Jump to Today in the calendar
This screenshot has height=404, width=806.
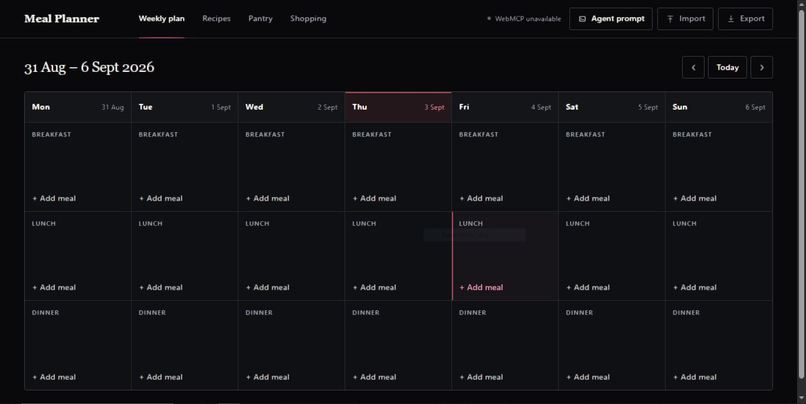coord(727,67)
